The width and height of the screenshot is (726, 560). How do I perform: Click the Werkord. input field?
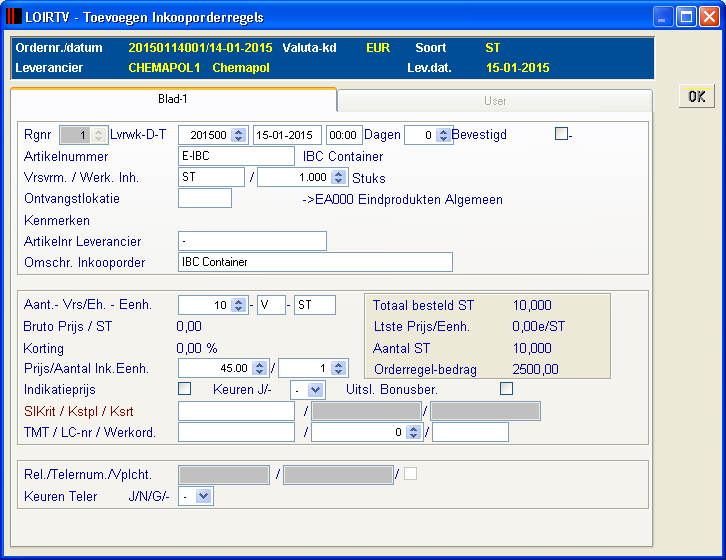(470, 432)
